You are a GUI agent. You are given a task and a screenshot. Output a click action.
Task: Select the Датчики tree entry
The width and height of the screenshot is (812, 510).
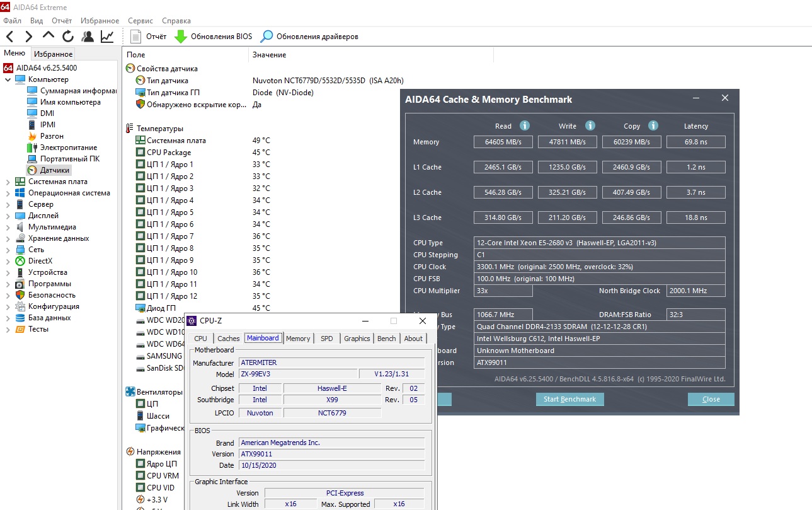[49, 170]
